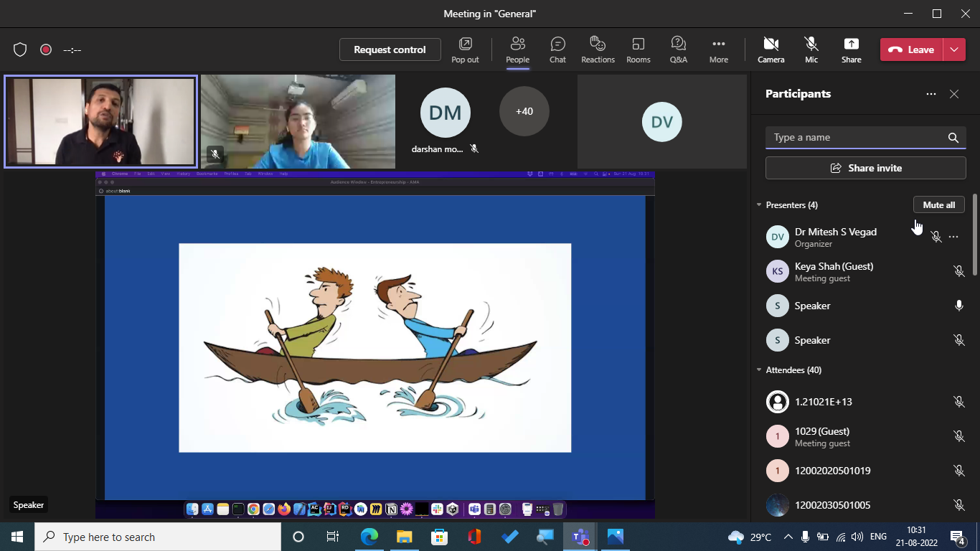The width and height of the screenshot is (980, 551).
Task: Unmute the Mic in toolbar
Action: click(x=811, y=50)
